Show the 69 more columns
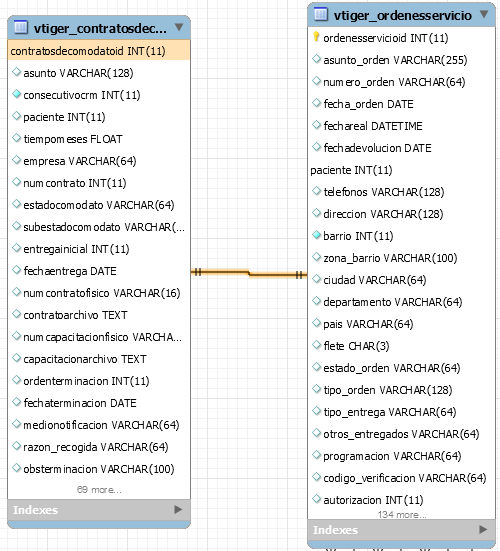The height and width of the screenshot is (551, 500). point(99,490)
